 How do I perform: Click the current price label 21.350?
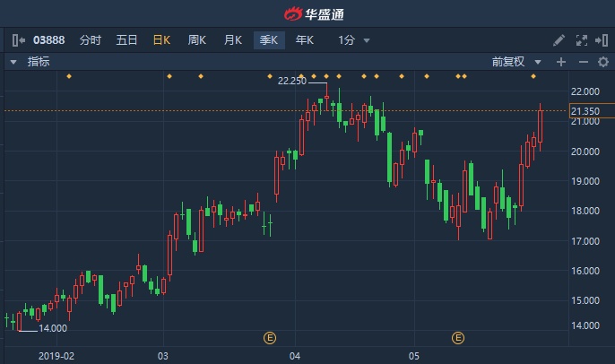coord(592,111)
